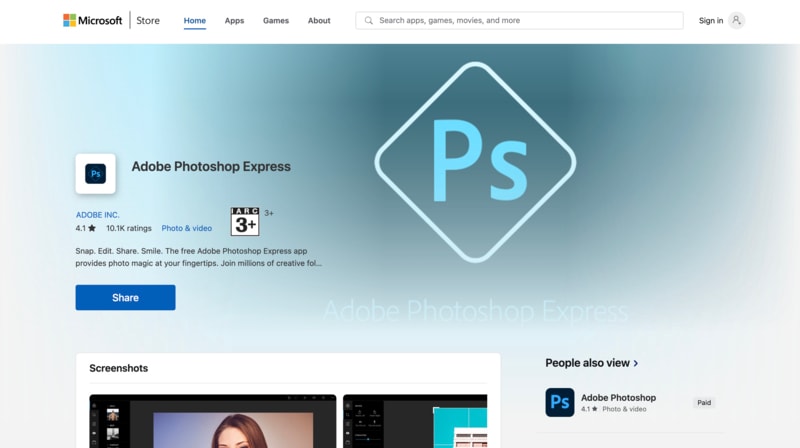Open the Adobe Photoshop app link
800x448 pixels.
(618, 397)
